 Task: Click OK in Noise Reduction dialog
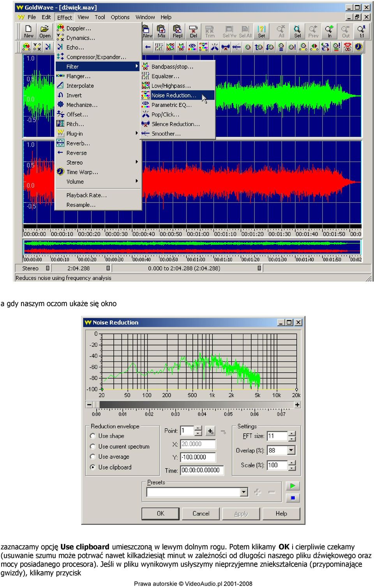tap(161, 514)
